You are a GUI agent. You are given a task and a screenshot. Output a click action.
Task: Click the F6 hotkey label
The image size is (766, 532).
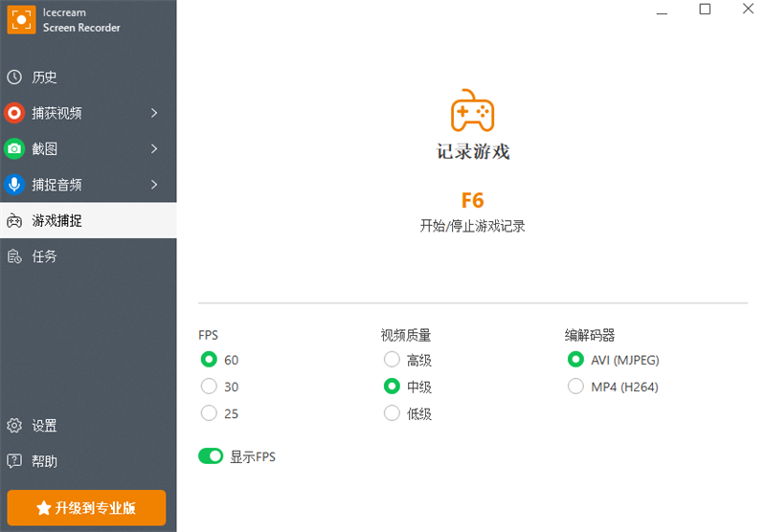(x=472, y=201)
